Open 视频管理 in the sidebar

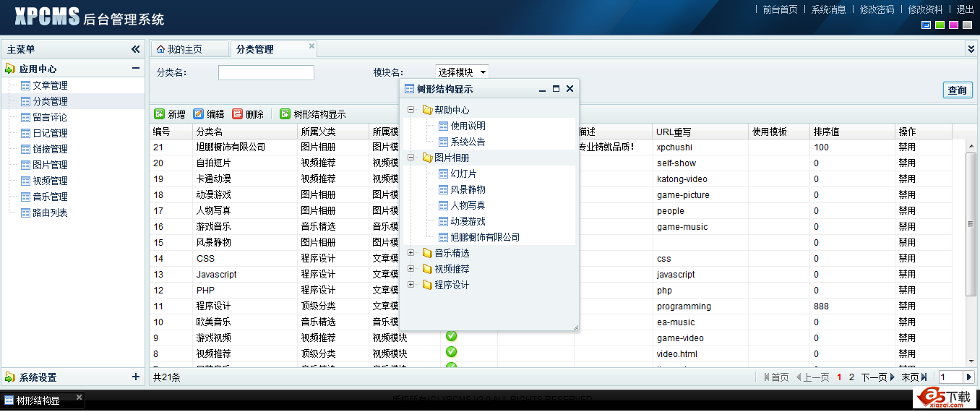(x=50, y=181)
